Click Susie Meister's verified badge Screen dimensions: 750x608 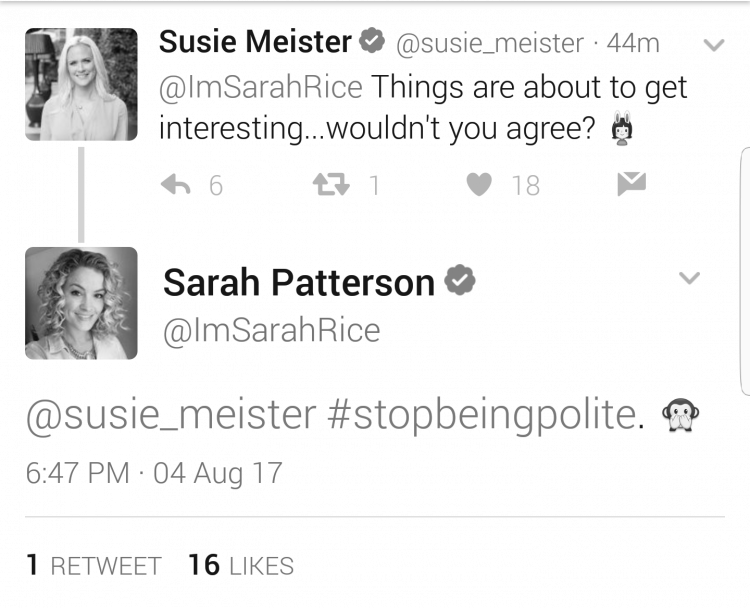click(x=372, y=40)
